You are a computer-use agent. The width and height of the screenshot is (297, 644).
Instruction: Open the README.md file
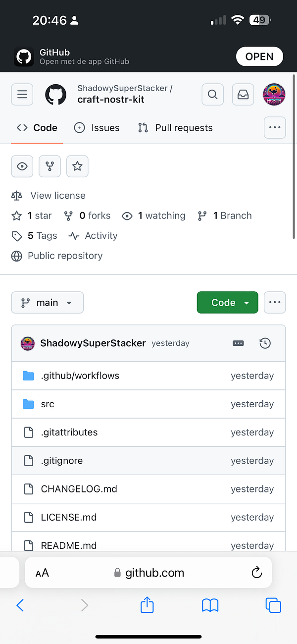69,545
